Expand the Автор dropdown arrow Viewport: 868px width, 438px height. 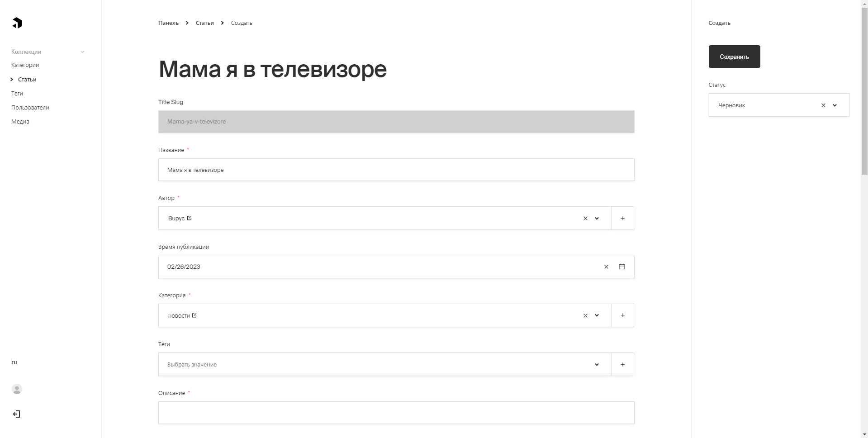click(597, 219)
